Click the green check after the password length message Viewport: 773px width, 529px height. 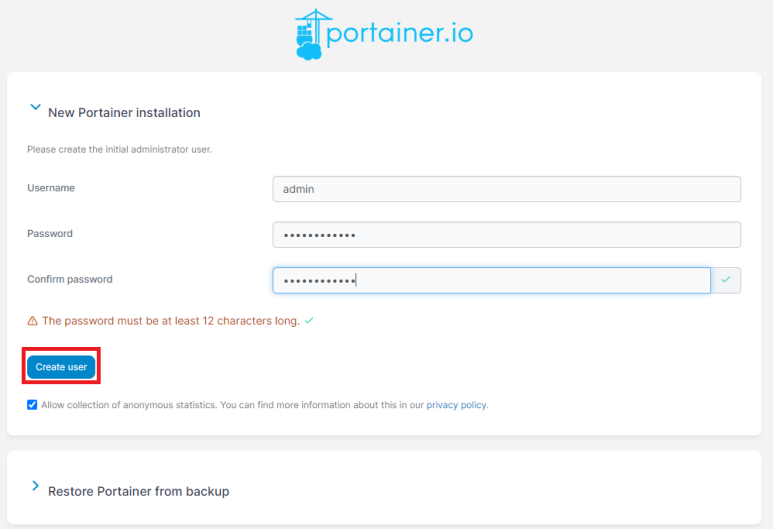309,321
